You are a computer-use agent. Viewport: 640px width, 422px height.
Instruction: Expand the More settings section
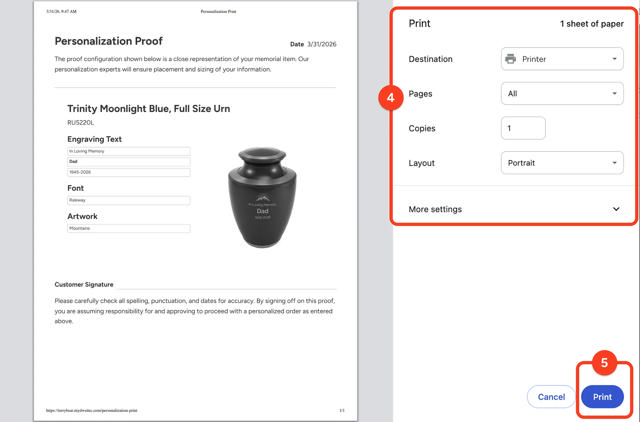coord(514,209)
